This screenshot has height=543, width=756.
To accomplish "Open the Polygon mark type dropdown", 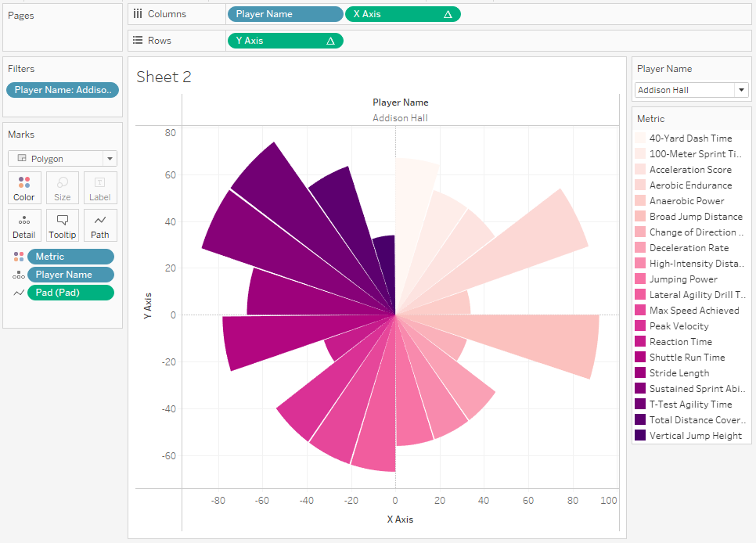I will 62,159.
